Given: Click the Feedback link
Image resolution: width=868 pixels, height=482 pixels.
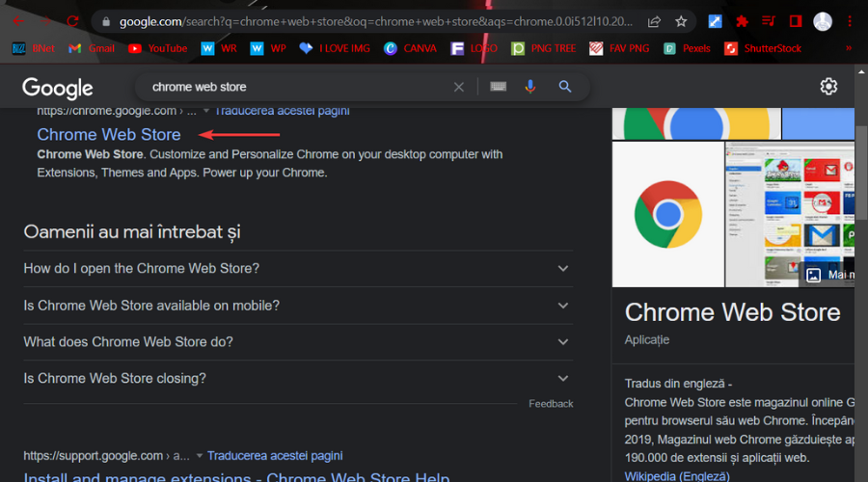Looking at the screenshot, I should click(x=551, y=404).
